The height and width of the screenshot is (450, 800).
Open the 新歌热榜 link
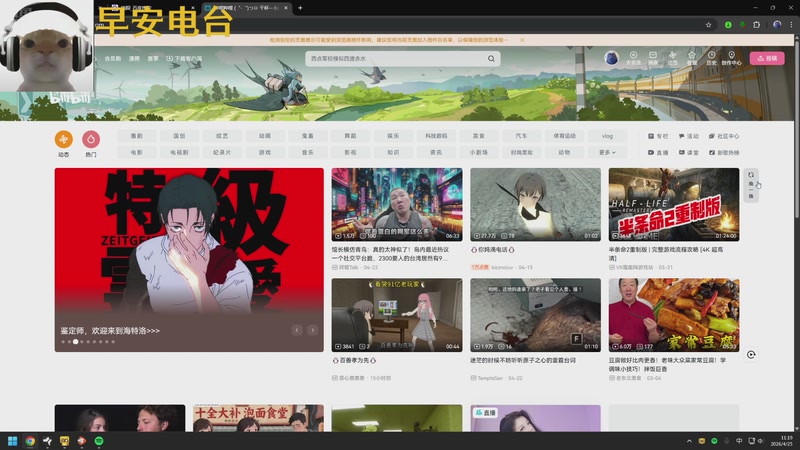[724, 153]
